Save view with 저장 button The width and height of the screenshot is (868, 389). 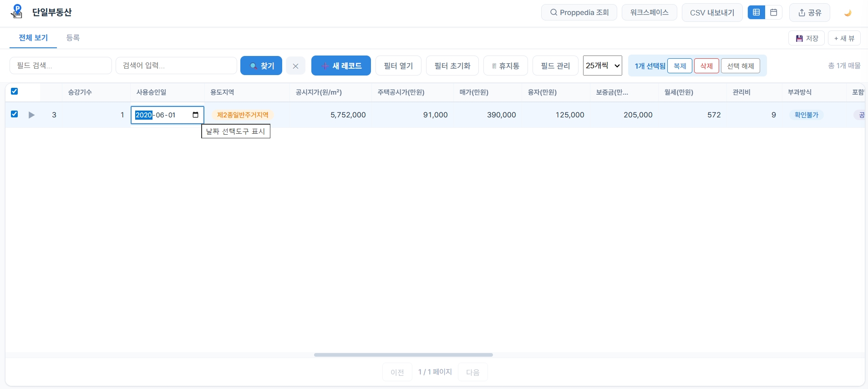(x=807, y=38)
